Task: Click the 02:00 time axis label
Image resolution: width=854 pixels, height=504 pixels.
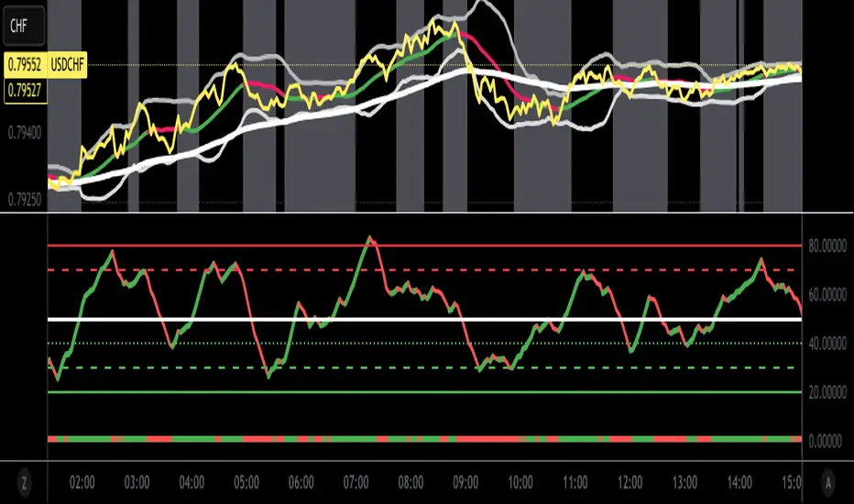Action: tap(82, 482)
